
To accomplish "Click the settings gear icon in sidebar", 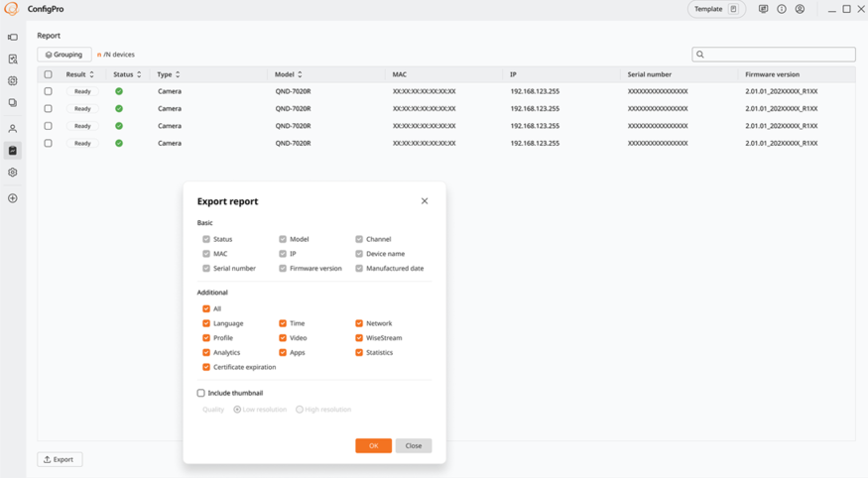I will [13, 173].
